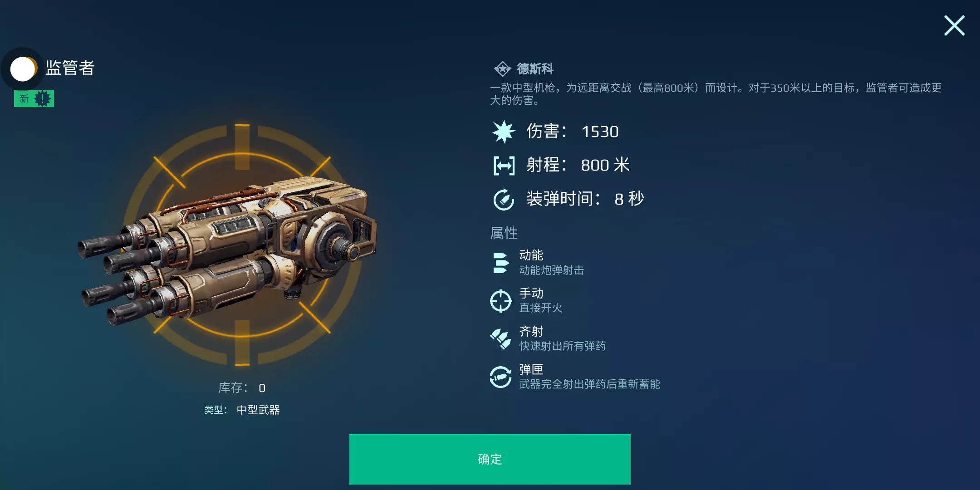The height and width of the screenshot is (490, 980).
Task: Click the weapon description paragraph
Action: [716, 94]
